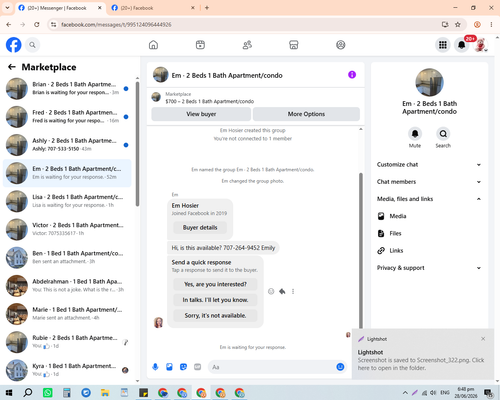Viewport: 500px width, 400px height.
Task: Open Victor's 2 Beds 1 Bath conversation
Action: (x=67, y=229)
